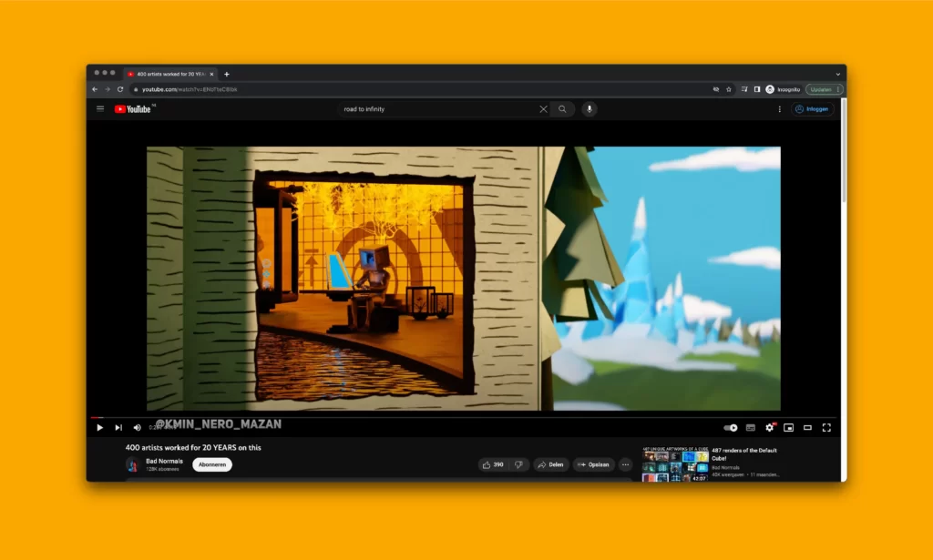Bookmark this page with the star
Screen dimensions: 933x560
point(728,90)
